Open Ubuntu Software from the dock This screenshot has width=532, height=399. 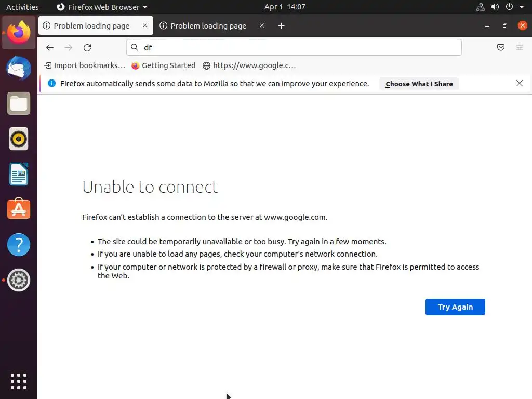tap(19, 209)
